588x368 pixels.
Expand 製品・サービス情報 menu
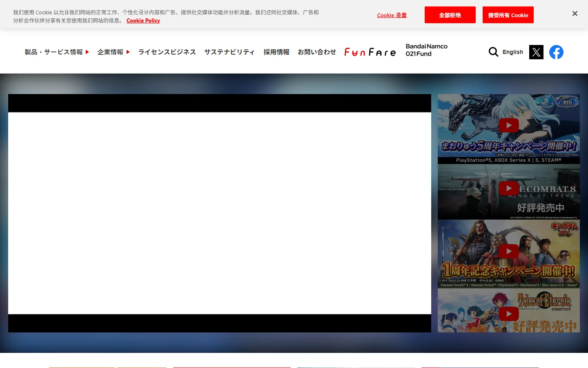[x=57, y=52]
